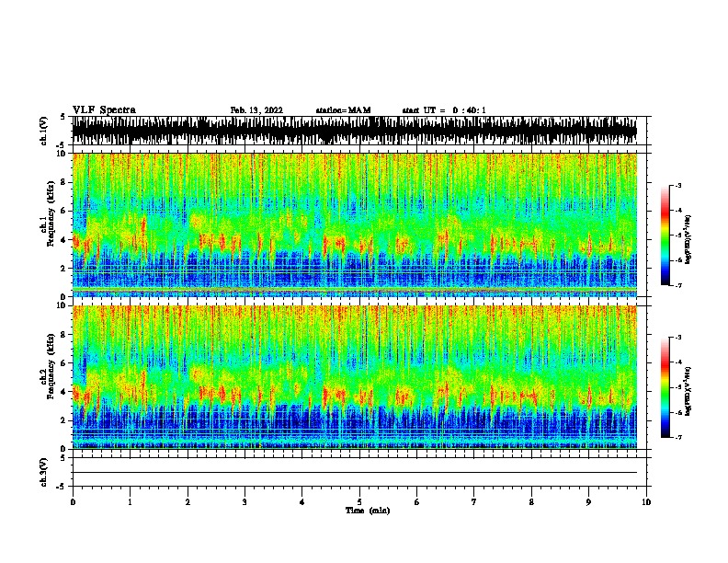This screenshot has height=563, width=728.
Task: Click the '8' kHz tick on ch.1 spectrogram
Action: tap(64, 182)
